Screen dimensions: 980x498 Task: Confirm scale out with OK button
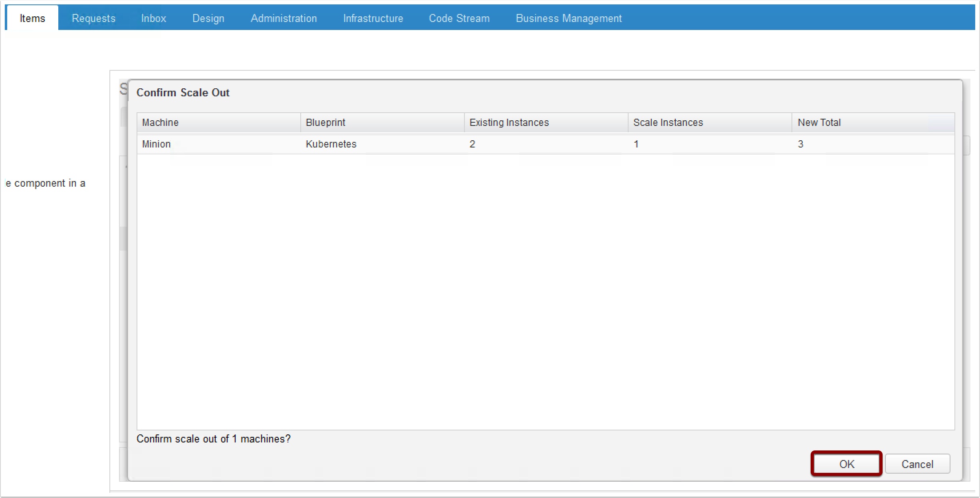pyautogui.click(x=847, y=464)
